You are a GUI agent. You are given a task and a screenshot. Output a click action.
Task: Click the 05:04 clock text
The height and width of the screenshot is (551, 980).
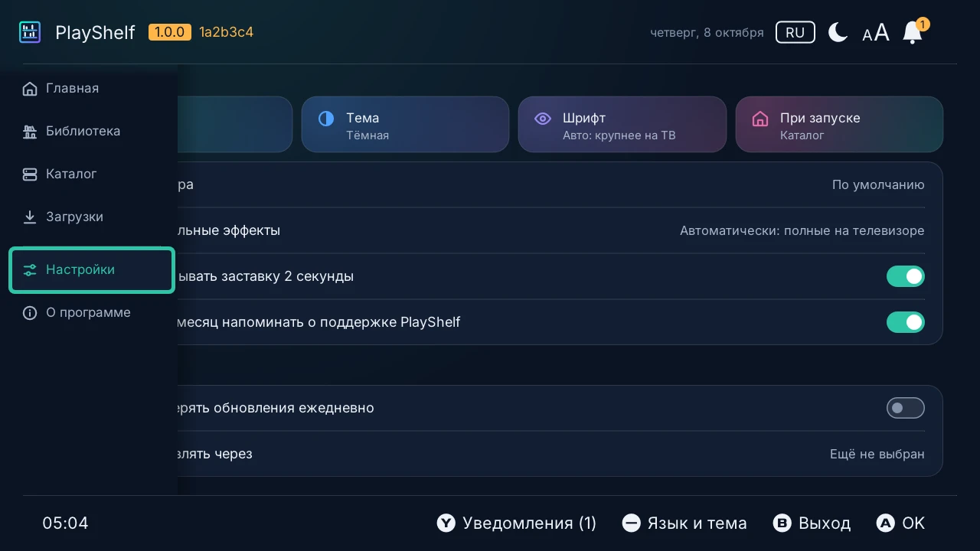pos(65,523)
